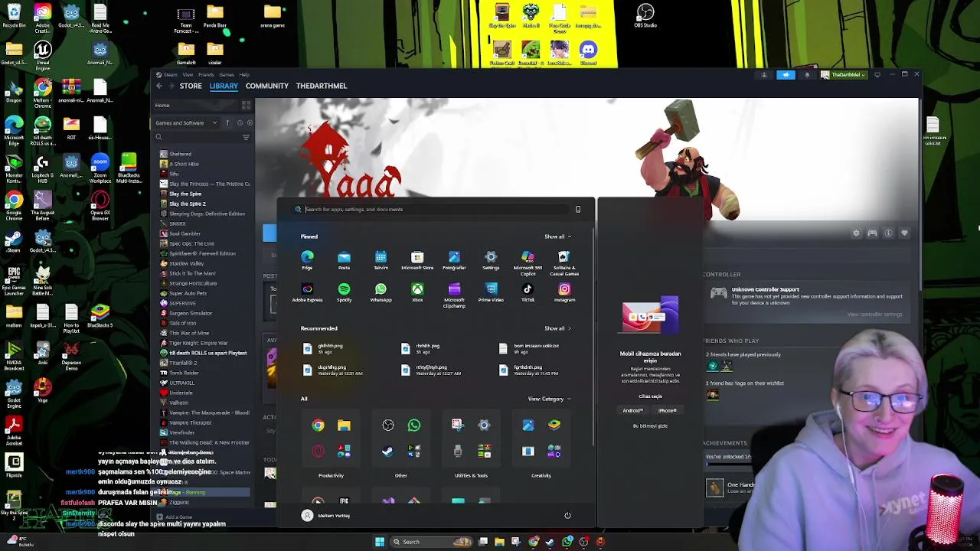Expand the pinned apps Show all

click(557, 236)
